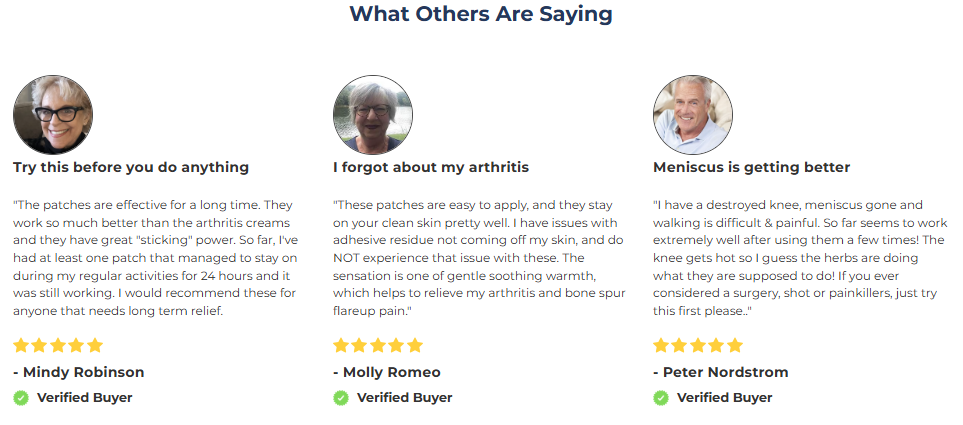Click Molly Romeo's profile photo
This screenshot has width=963, height=425.
pyautogui.click(x=373, y=115)
